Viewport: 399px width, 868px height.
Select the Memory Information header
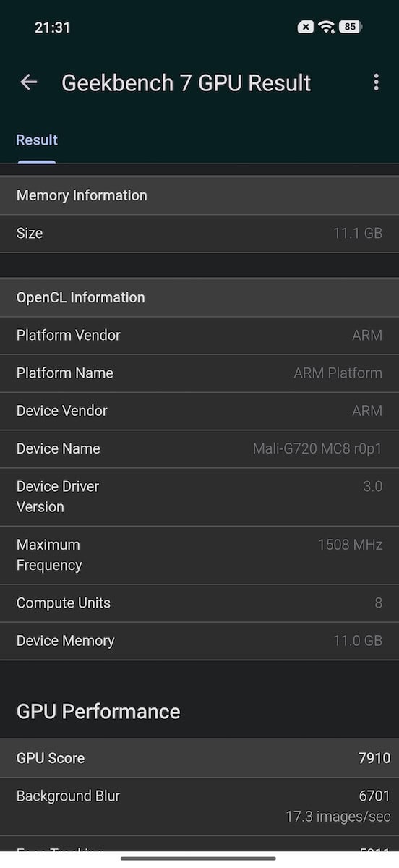pyautogui.click(x=199, y=195)
